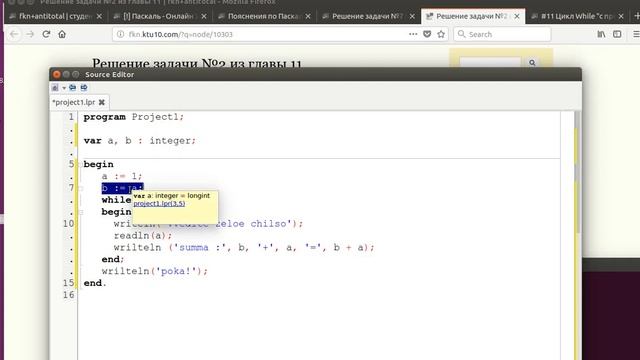Open the Firefox Library icon
Screen dimensions: 640x360
coord(601,34)
